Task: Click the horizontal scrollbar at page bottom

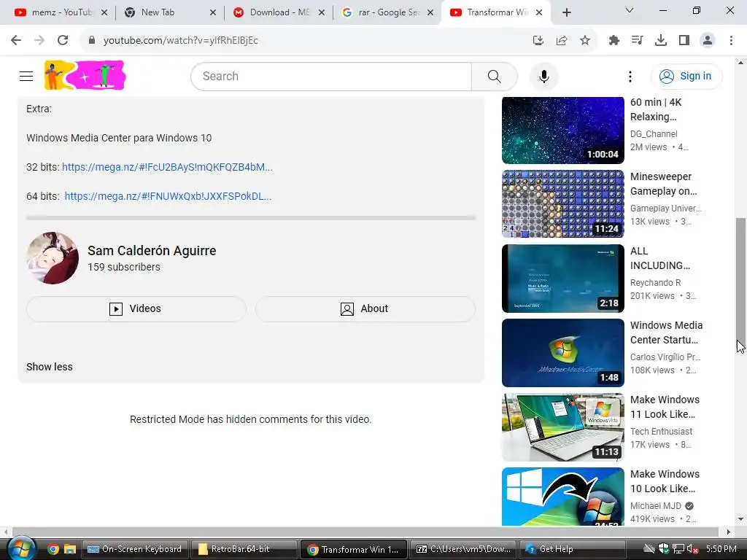Action: 365,532
